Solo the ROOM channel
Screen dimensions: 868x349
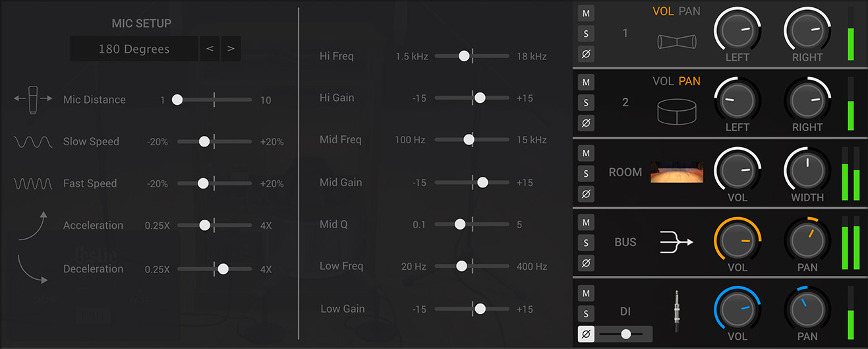(x=586, y=174)
